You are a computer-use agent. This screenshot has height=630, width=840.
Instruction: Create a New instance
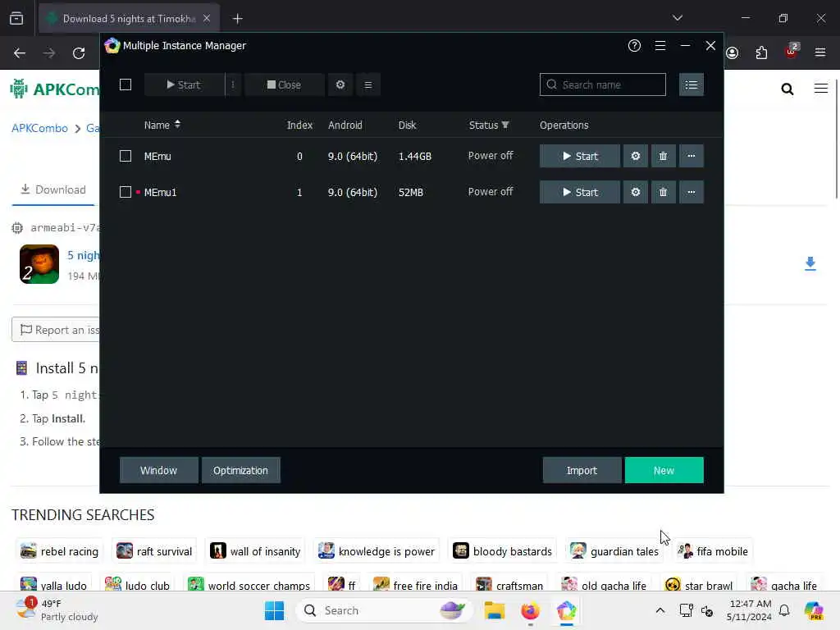[x=664, y=470]
